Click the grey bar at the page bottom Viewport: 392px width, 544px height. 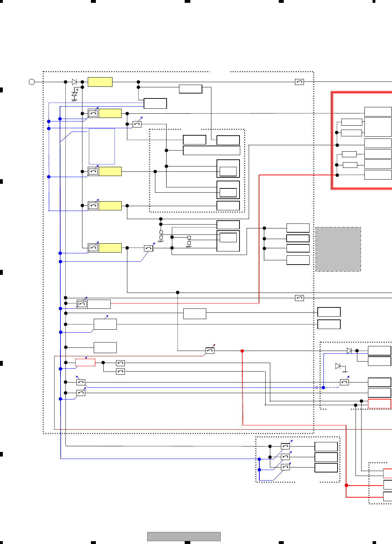184,537
